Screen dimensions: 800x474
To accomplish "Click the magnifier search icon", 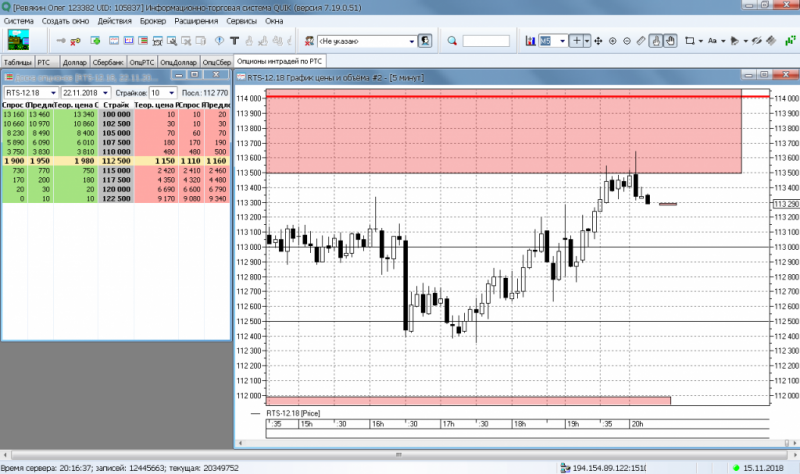I will [452, 41].
